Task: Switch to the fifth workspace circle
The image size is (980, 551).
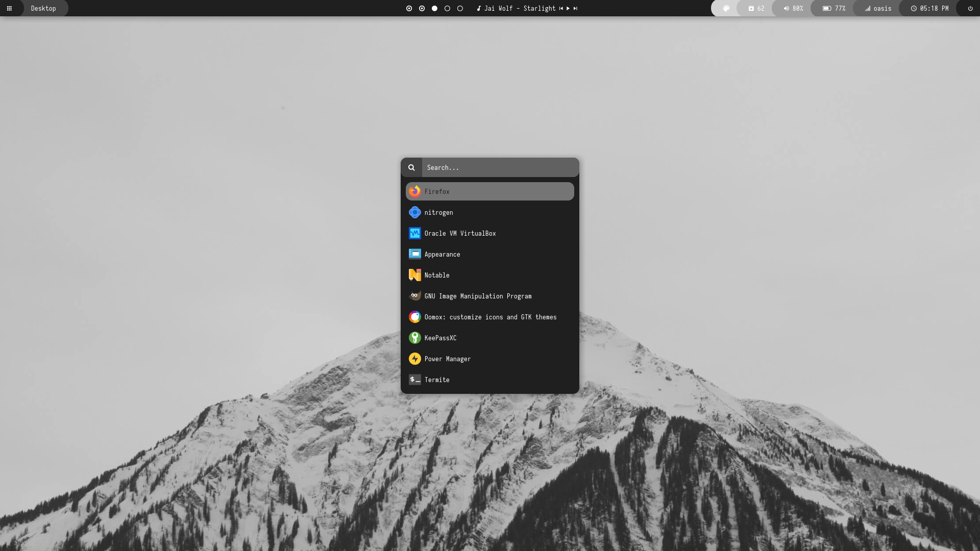Action: point(460,8)
